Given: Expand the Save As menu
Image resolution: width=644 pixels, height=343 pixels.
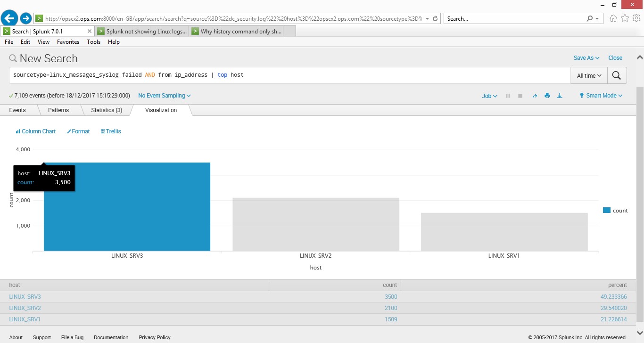Looking at the screenshot, I should pos(586,58).
